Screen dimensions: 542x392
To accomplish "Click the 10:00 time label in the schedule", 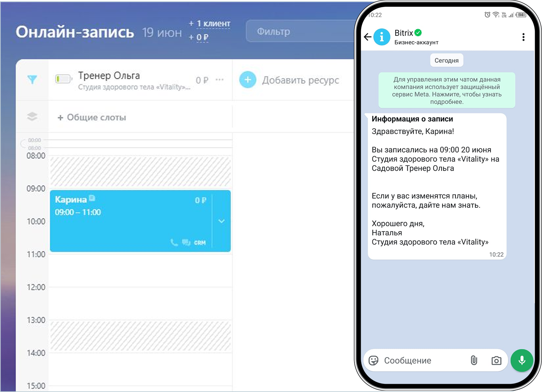I will pyautogui.click(x=36, y=221).
